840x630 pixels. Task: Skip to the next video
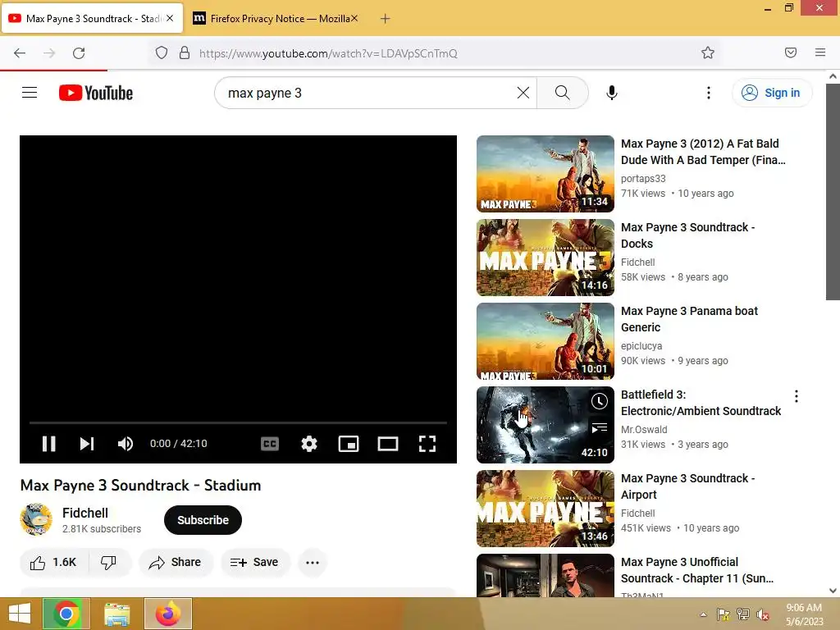tap(87, 444)
